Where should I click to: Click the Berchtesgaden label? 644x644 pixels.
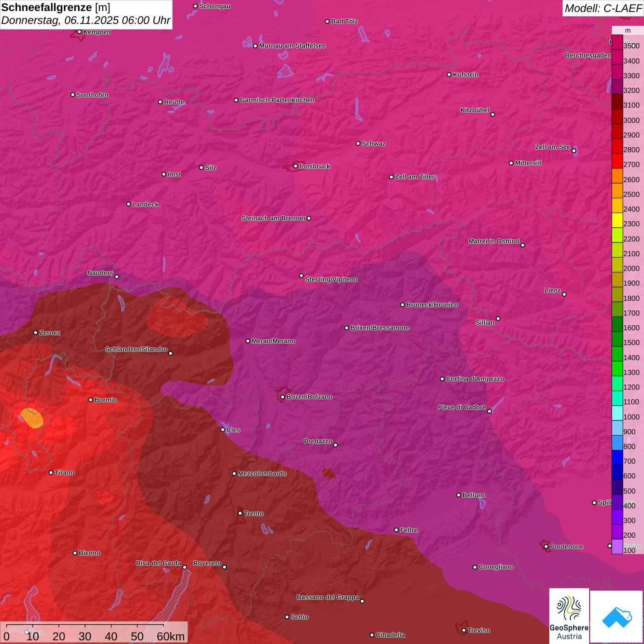pos(588,55)
